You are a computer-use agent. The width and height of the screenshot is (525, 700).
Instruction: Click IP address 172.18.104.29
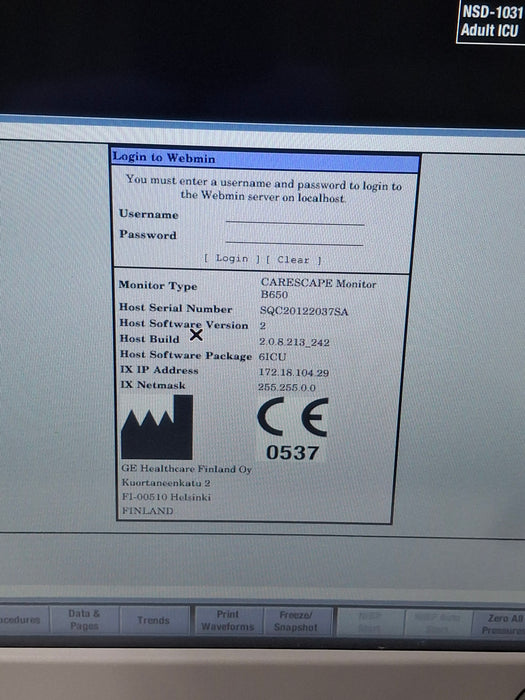pyautogui.click(x=294, y=372)
